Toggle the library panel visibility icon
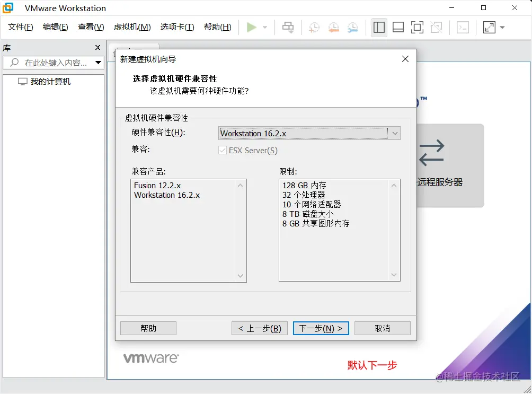This screenshot has width=532, height=394. (x=379, y=27)
